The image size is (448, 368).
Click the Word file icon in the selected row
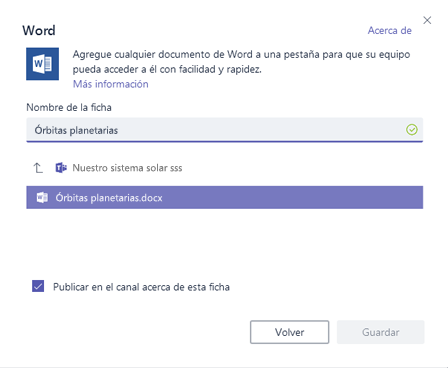(x=42, y=198)
